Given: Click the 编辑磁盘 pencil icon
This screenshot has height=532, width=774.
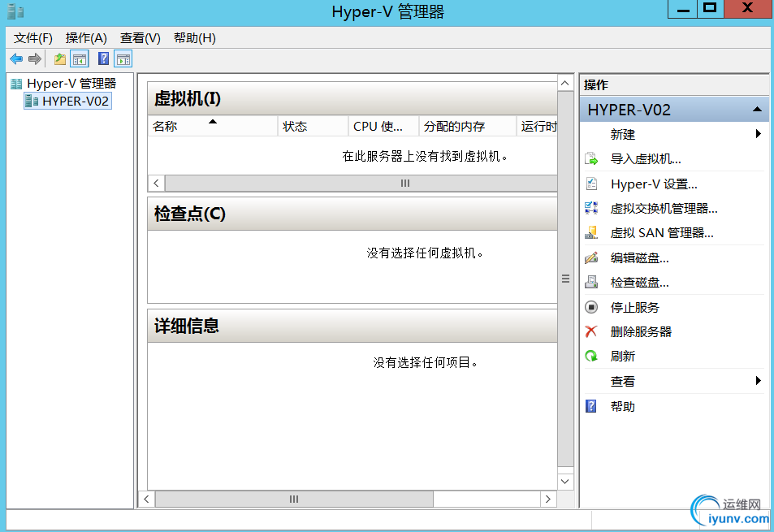Looking at the screenshot, I should 591,257.
